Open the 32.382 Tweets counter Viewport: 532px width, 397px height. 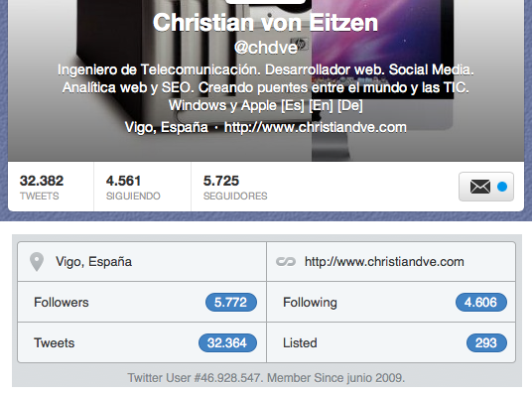pos(42,187)
